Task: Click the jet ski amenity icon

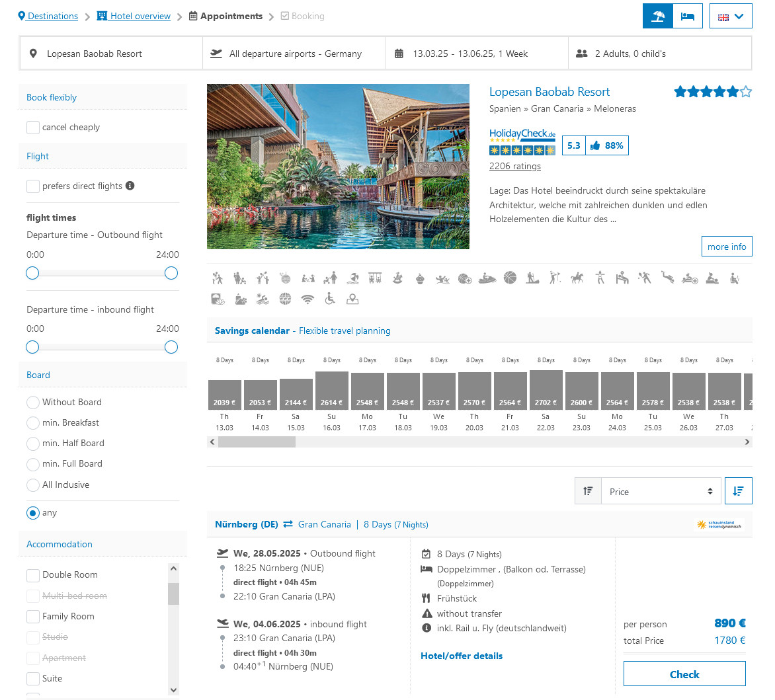Action: click(487, 278)
